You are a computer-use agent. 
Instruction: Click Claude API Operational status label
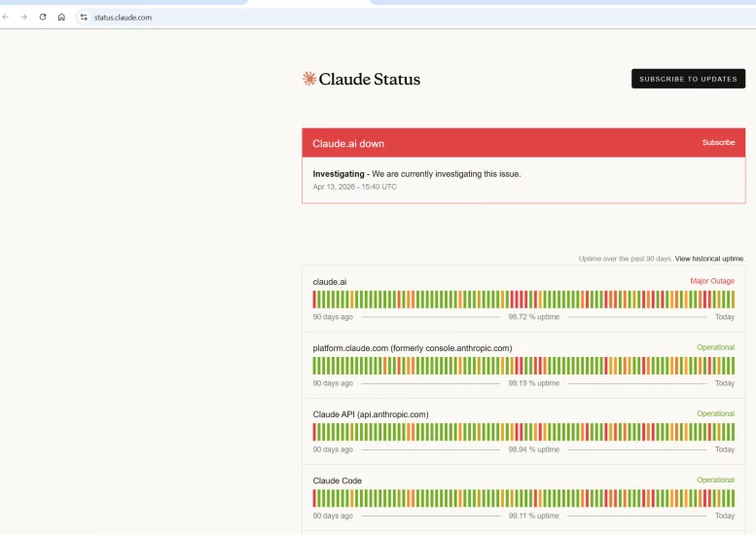(715, 413)
